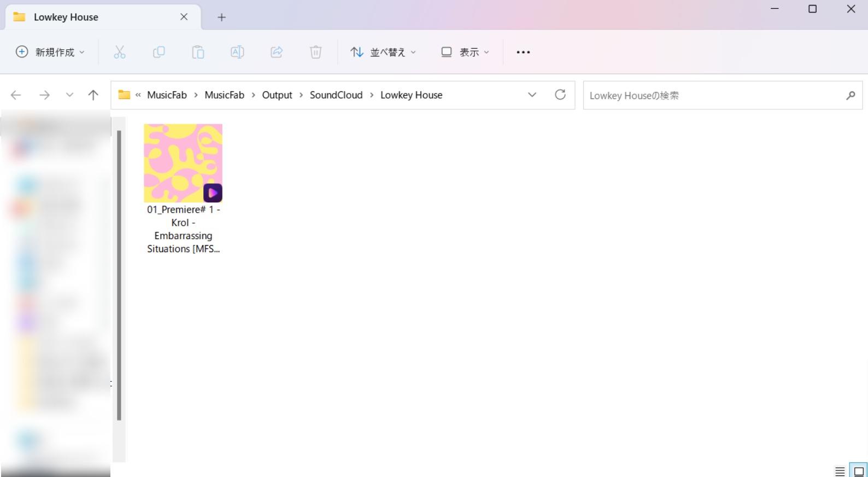Click the Cut scissors icon
Viewport: 868px width, 477px height.
(x=119, y=52)
